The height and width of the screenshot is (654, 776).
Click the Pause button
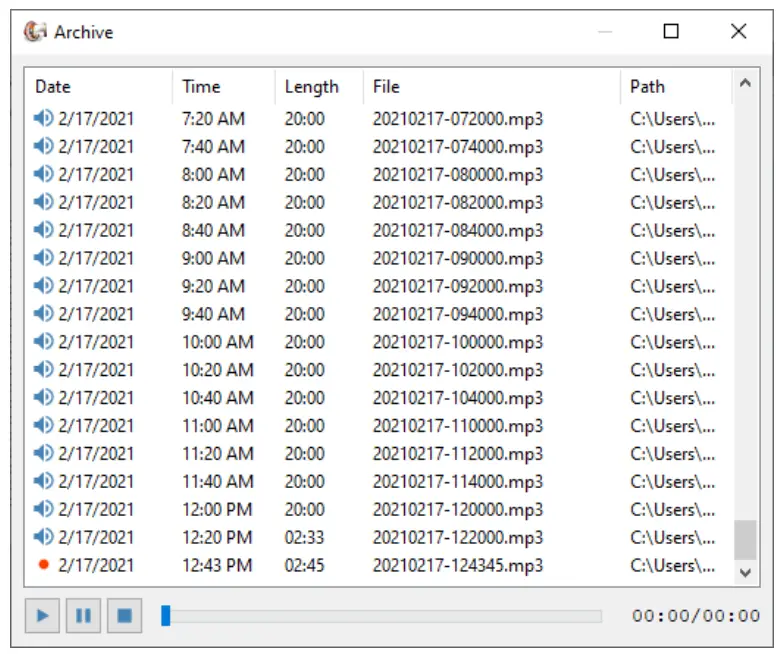click(84, 615)
